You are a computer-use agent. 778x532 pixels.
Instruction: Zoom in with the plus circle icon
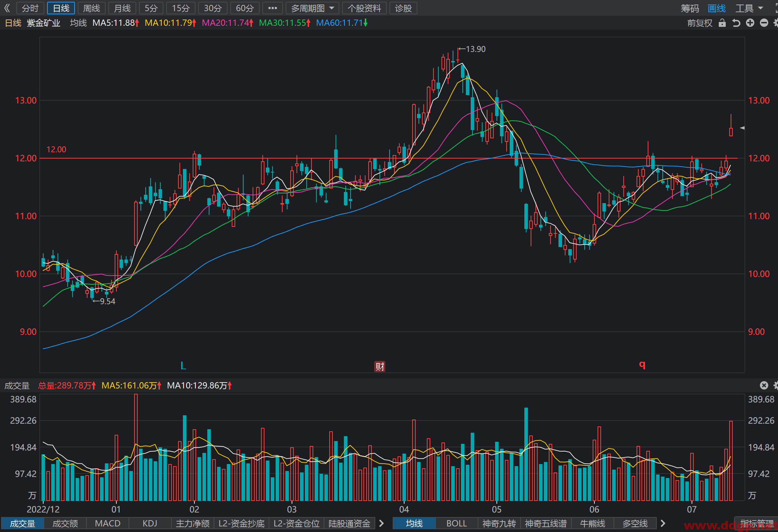point(750,23)
